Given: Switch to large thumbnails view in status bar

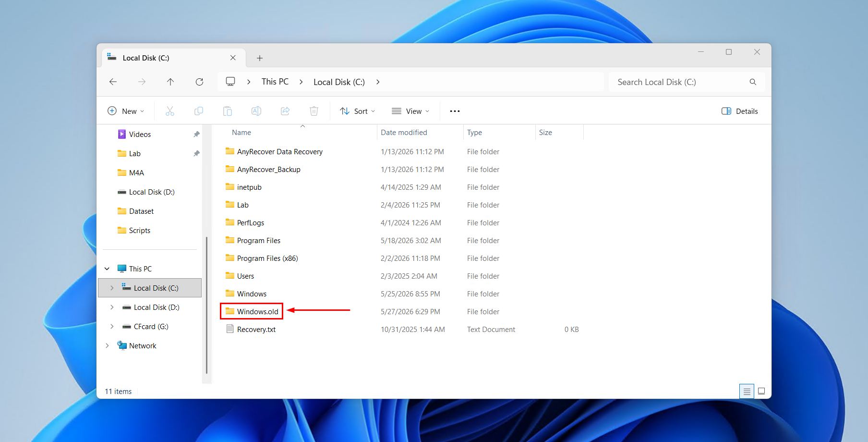Looking at the screenshot, I should click(x=761, y=392).
